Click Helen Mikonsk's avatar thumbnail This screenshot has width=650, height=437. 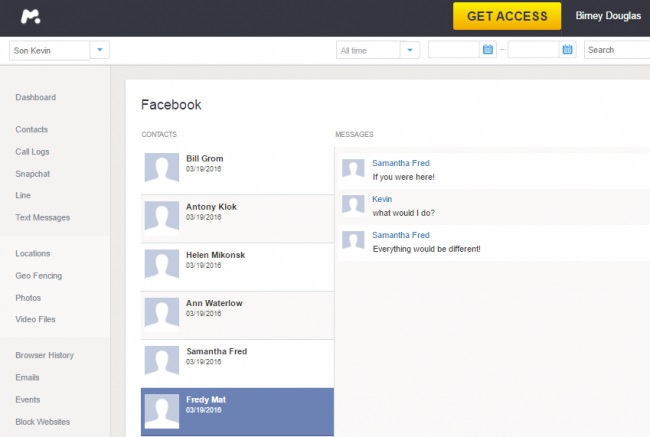pos(162,264)
